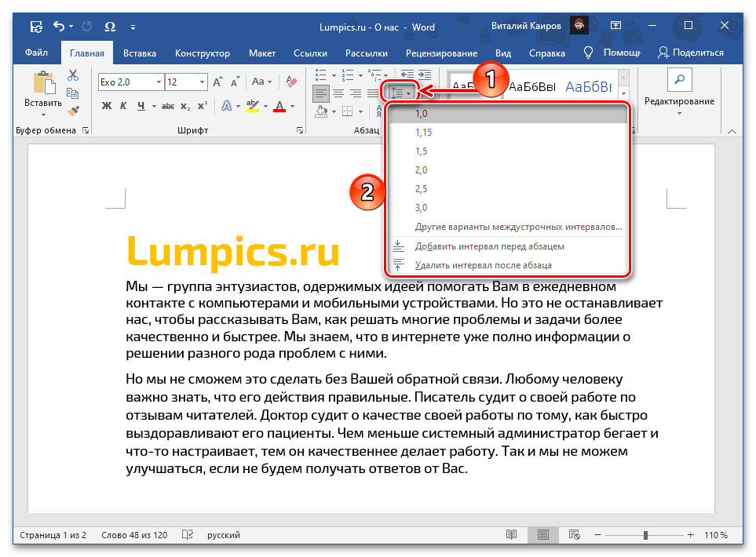Expand the font color dropdown arrow
Screen dimensions: 756x557
(293, 105)
